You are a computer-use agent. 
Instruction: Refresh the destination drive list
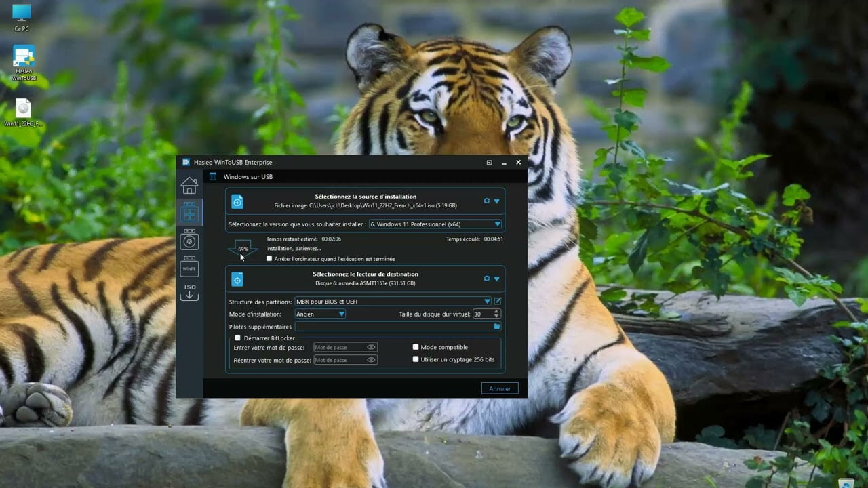487,279
